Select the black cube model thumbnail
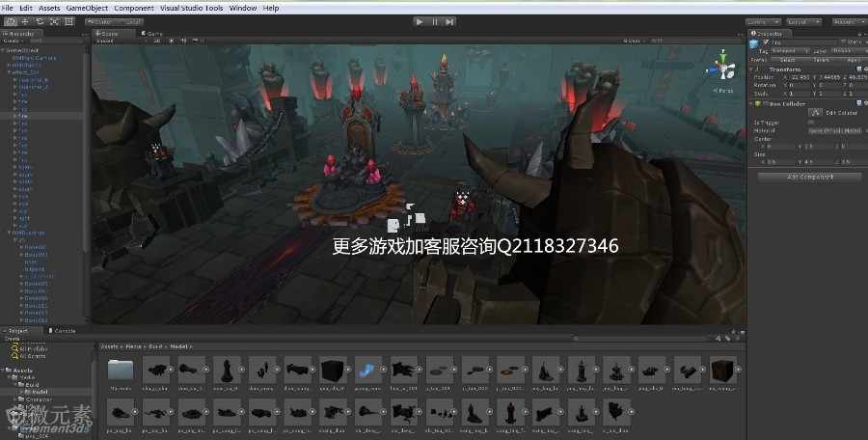The image size is (868, 440). click(334, 370)
